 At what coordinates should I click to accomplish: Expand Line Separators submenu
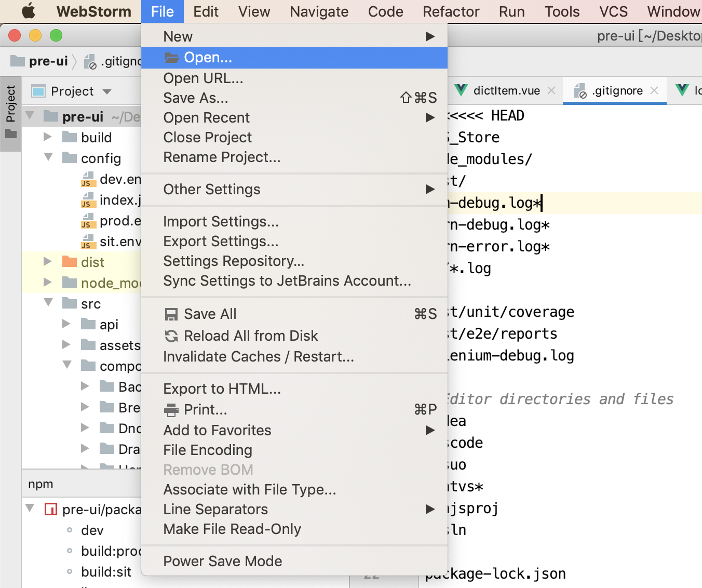pyautogui.click(x=294, y=509)
